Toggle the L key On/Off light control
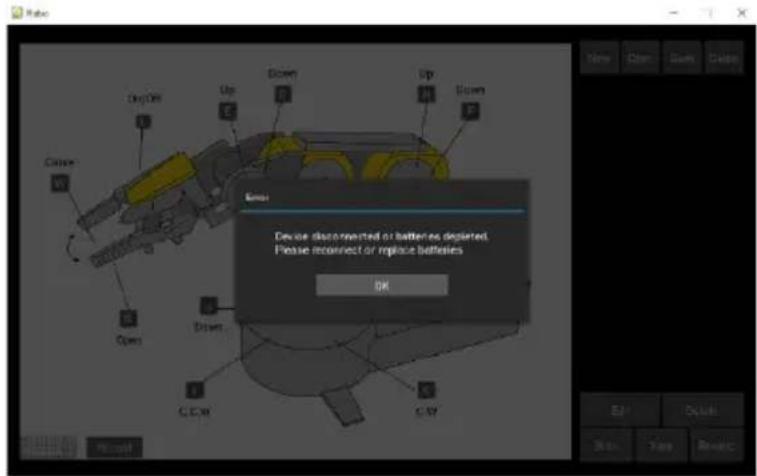The height and width of the screenshot is (476, 757). click(142, 121)
